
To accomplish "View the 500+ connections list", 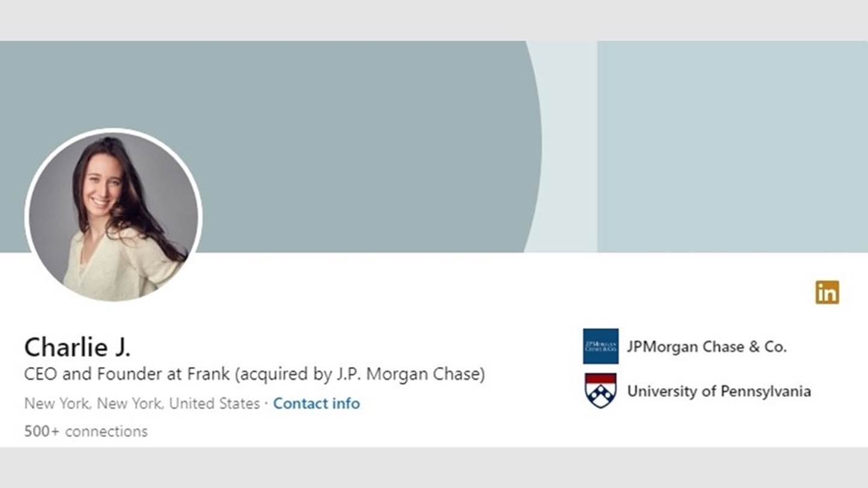I will tap(84, 431).
